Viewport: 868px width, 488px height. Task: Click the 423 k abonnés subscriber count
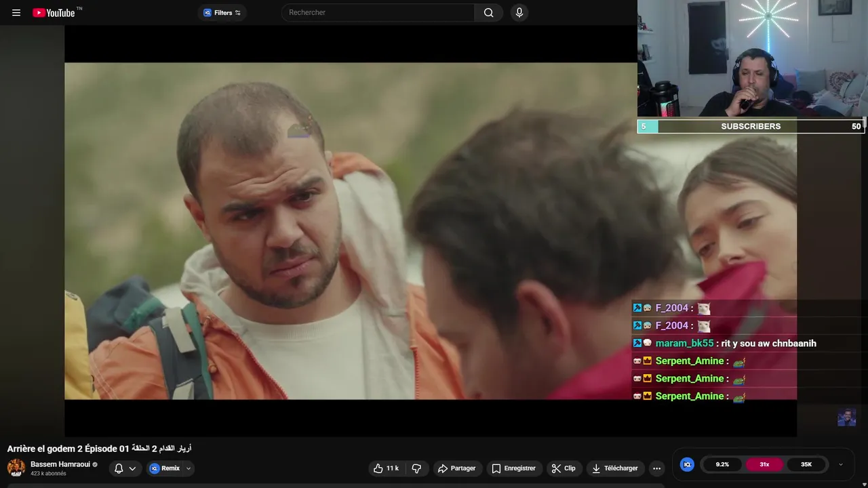[48, 474]
